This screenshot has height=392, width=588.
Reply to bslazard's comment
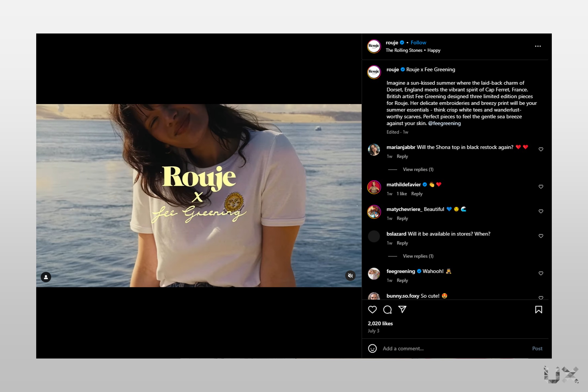click(x=402, y=243)
